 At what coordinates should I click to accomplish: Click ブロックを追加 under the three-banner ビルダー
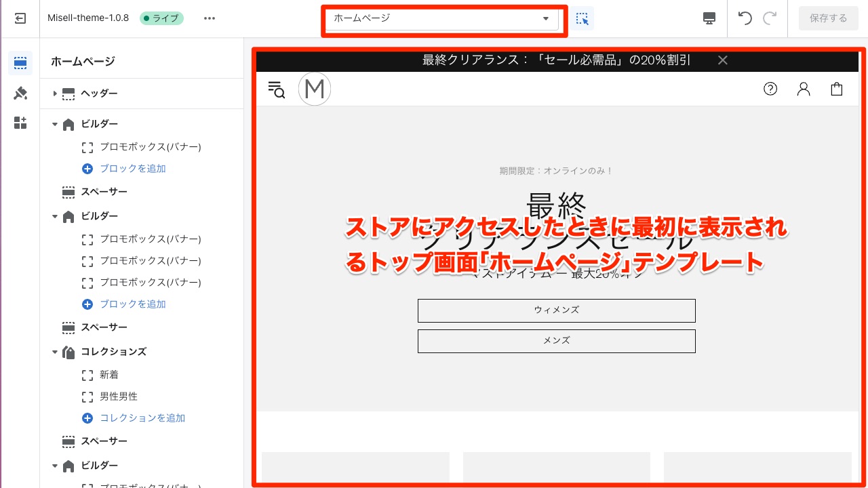click(x=133, y=304)
